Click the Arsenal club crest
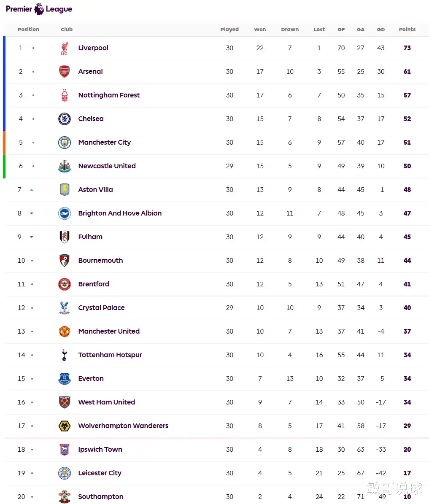Viewport: 429px width, 504px height. click(64, 72)
